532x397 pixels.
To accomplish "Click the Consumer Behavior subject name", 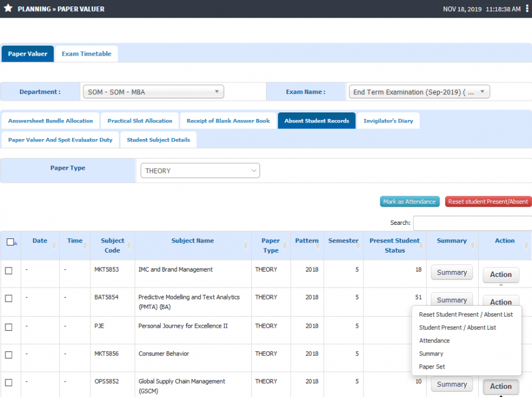I will point(164,354).
